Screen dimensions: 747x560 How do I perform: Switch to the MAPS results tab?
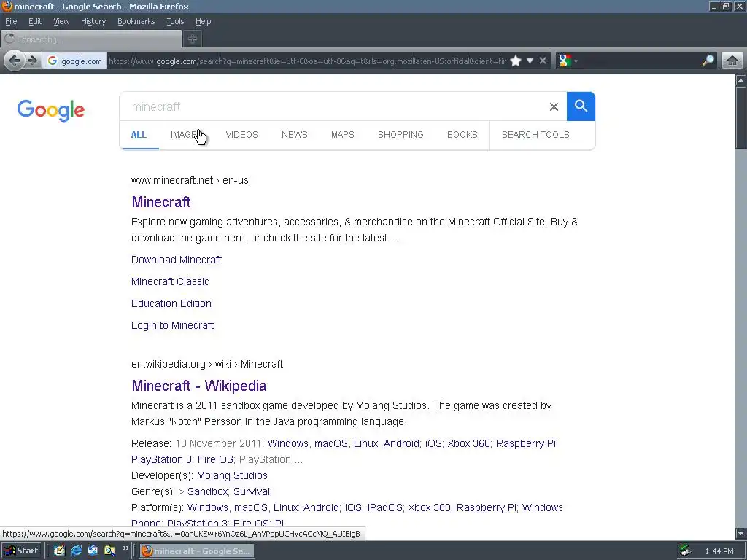[343, 135]
